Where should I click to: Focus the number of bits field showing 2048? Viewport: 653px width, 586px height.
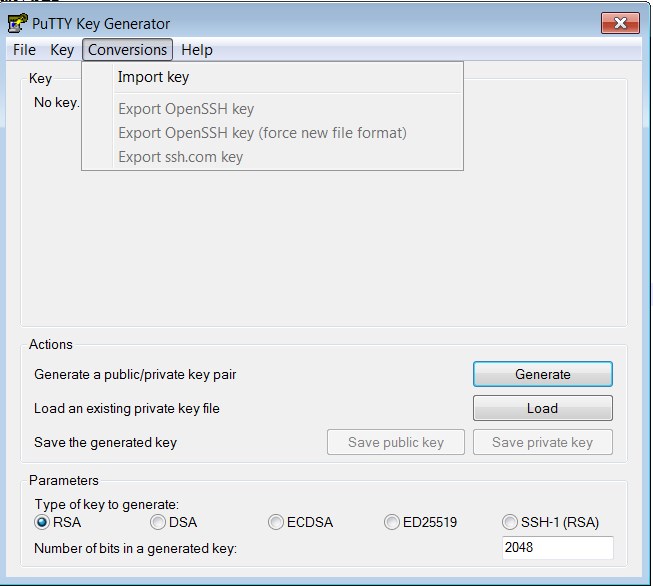(x=558, y=547)
